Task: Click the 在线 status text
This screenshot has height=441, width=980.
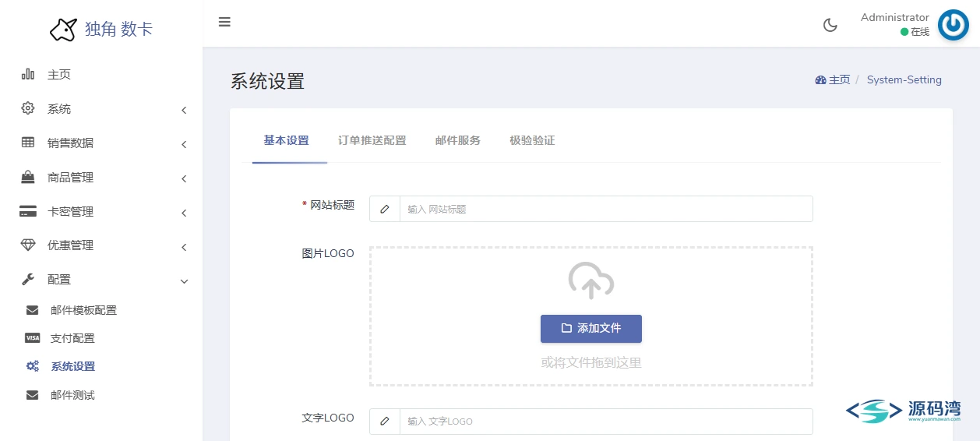Action: 920,32
